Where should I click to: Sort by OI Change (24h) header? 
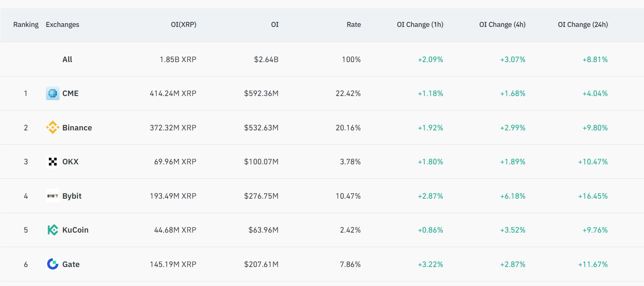[x=583, y=24]
